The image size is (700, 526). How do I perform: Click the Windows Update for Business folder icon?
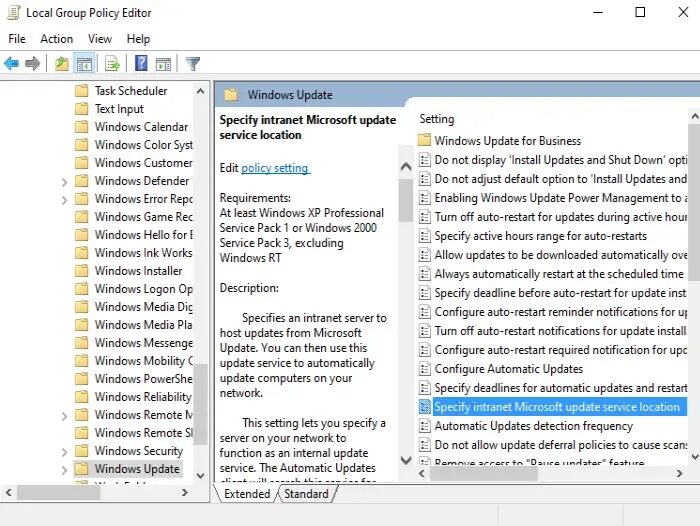[425, 140]
